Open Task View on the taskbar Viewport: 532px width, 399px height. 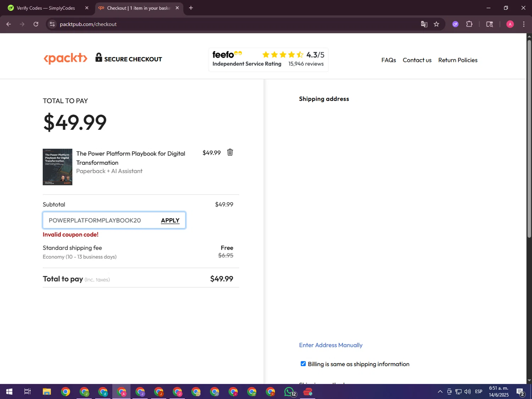(x=27, y=392)
